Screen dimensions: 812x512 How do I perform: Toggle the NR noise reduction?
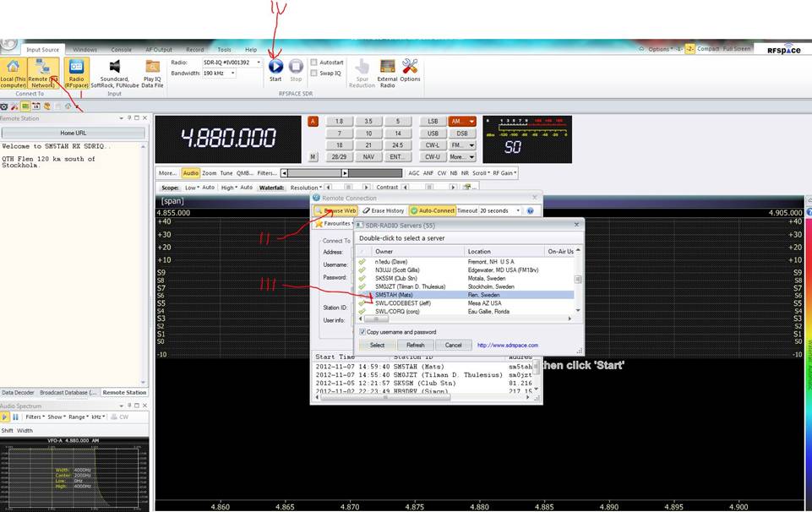pos(465,173)
